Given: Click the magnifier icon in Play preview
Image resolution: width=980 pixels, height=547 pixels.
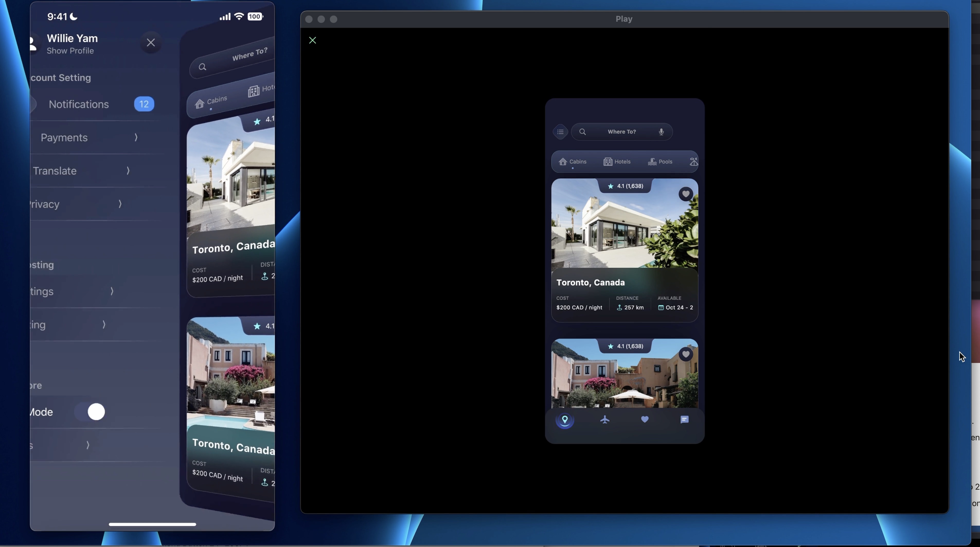Looking at the screenshot, I should pyautogui.click(x=582, y=132).
